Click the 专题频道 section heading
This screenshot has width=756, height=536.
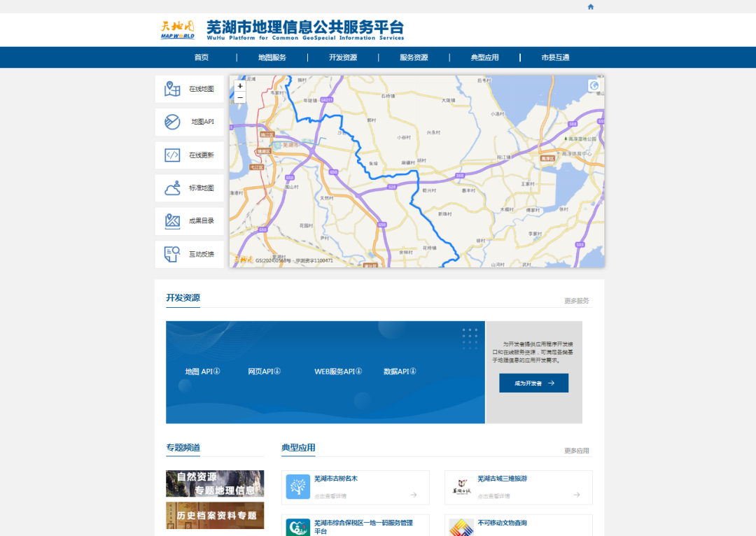[x=183, y=448]
